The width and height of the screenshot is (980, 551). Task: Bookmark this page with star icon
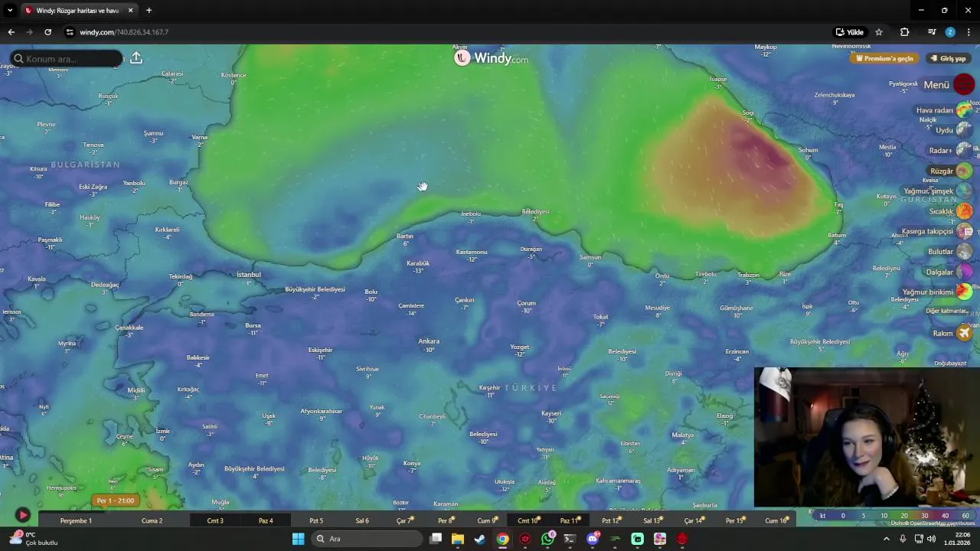pyautogui.click(x=879, y=32)
